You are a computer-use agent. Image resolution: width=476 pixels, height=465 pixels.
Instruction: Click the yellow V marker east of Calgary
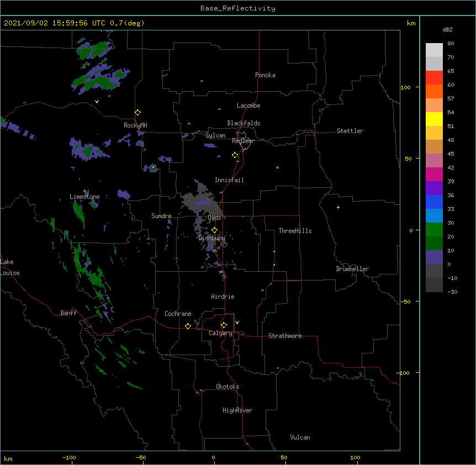point(237,323)
